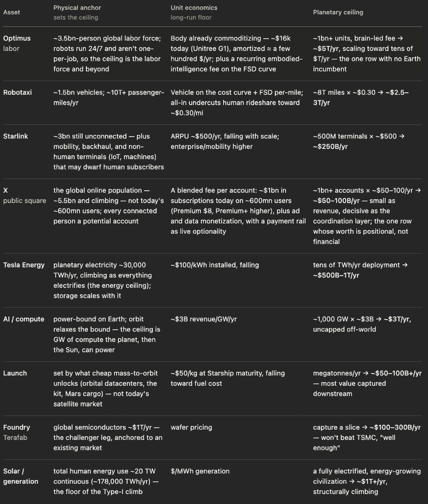Click the Starlink row label
The image size is (428, 504).
point(16,136)
